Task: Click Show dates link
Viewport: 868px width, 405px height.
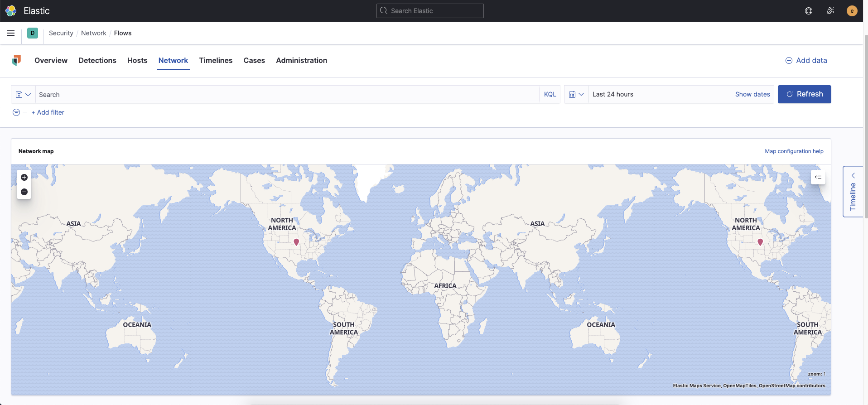Action: pos(752,94)
